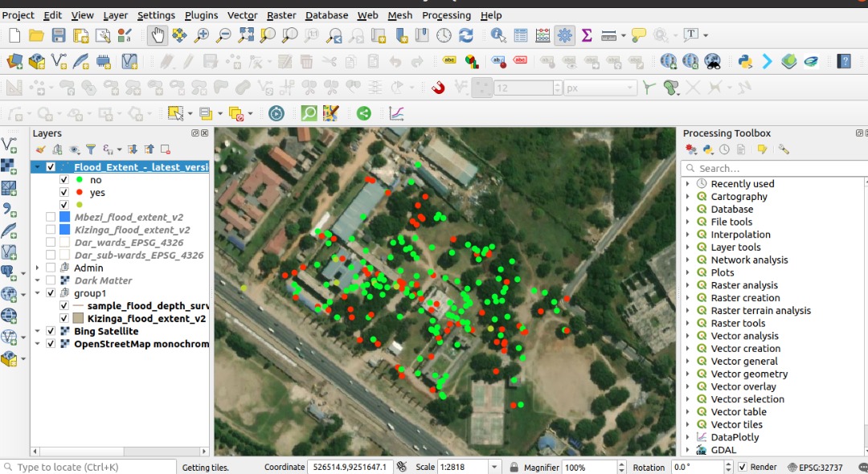Expand the Cartography toolbox category
This screenshot has width=868, height=474.
tap(687, 196)
